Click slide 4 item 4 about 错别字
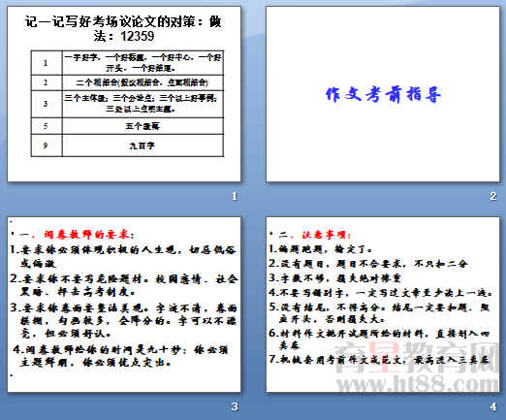 coord(381,293)
